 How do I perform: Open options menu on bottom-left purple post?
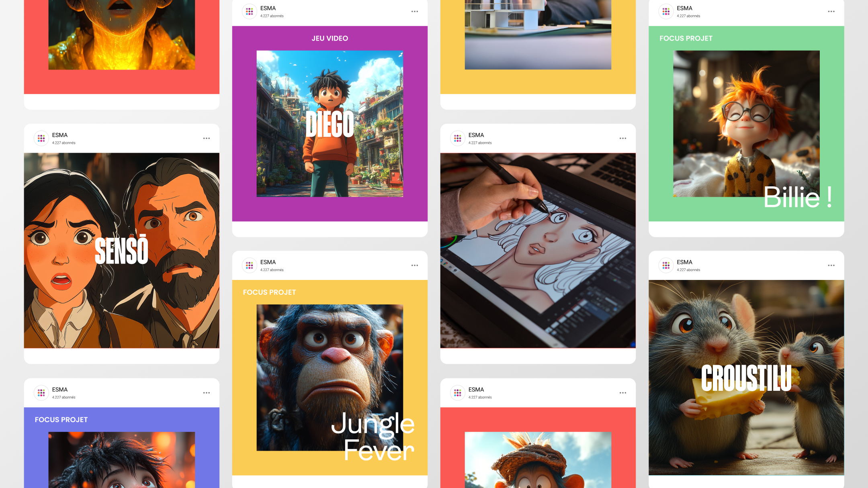pyautogui.click(x=206, y=393)
